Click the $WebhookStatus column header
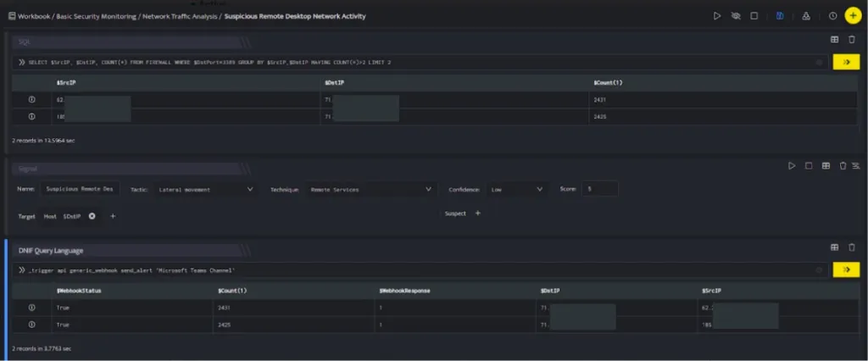The image size is (868, 361). pos(78,290)
